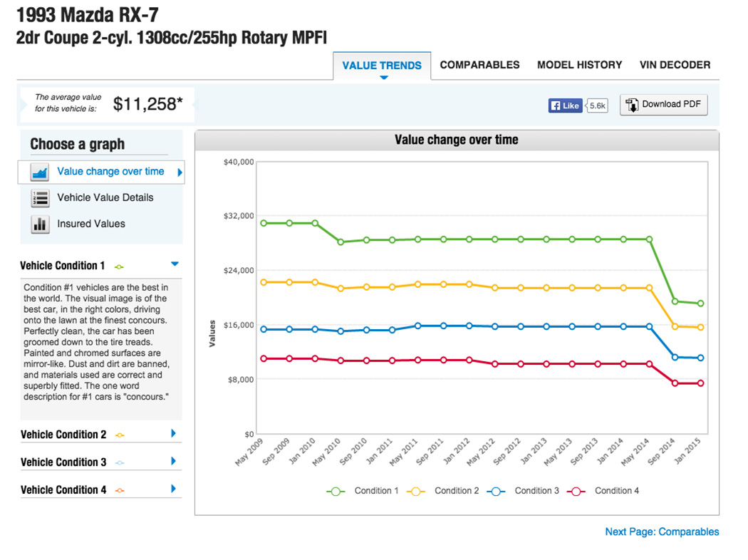This screenshot has width=748, height=560.
Task: Click the 'Value change over time' chart title
Action: [x=457, y=140]
